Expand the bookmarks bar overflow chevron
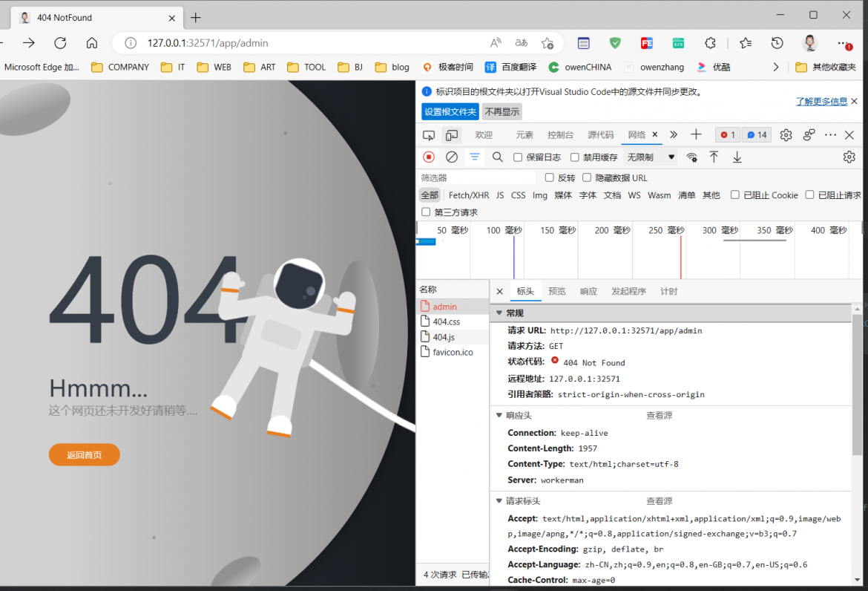The height and width of the screenshot is (591, 868). tap(775, 67)
